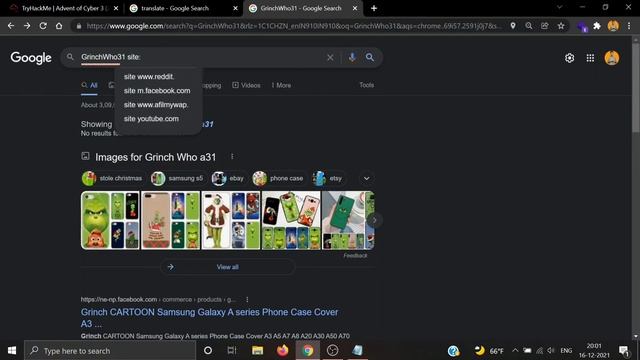The image size is (640, 360).
Task: Open the browser home page
Action: pyautogui.click(x=59, y=26)
